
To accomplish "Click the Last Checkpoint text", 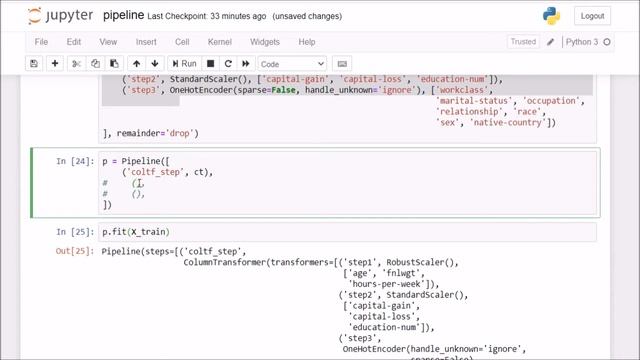I will 207,16.
